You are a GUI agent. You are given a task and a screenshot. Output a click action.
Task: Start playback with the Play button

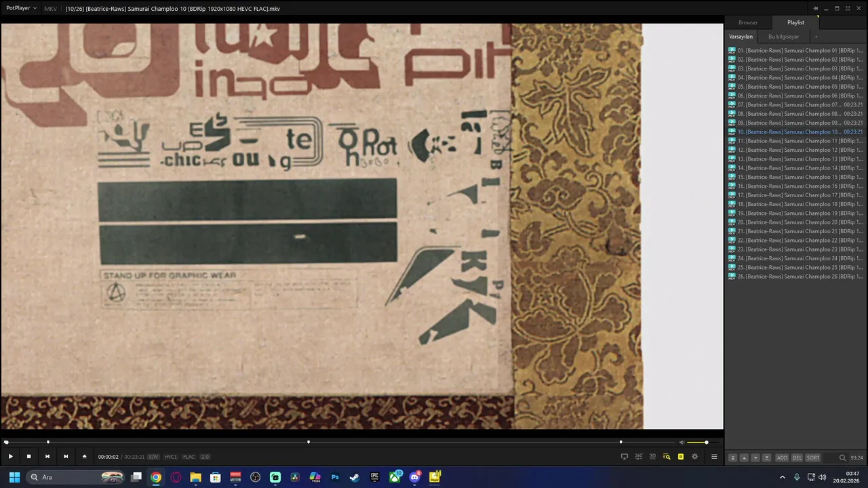[10, 457]
